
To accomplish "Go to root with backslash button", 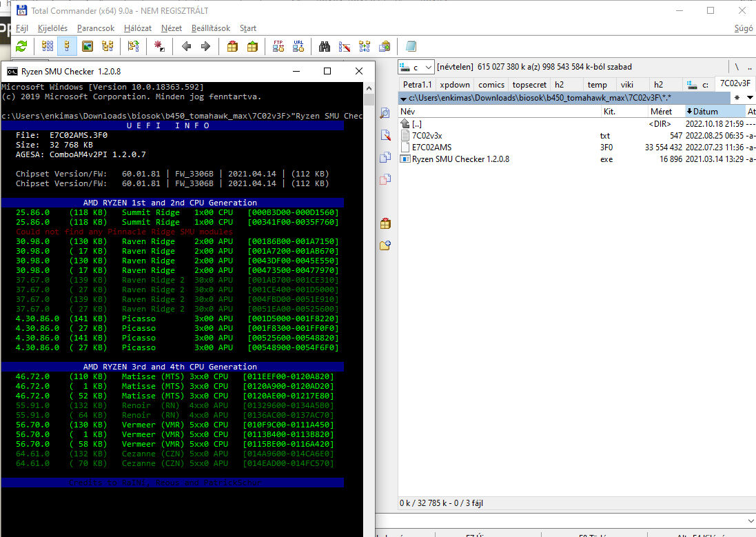I will (737, 67).
